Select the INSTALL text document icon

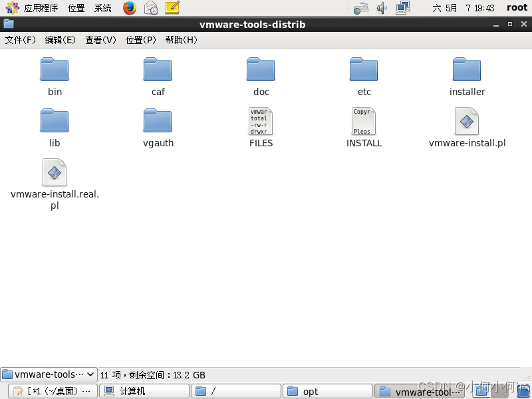(364, 121)
